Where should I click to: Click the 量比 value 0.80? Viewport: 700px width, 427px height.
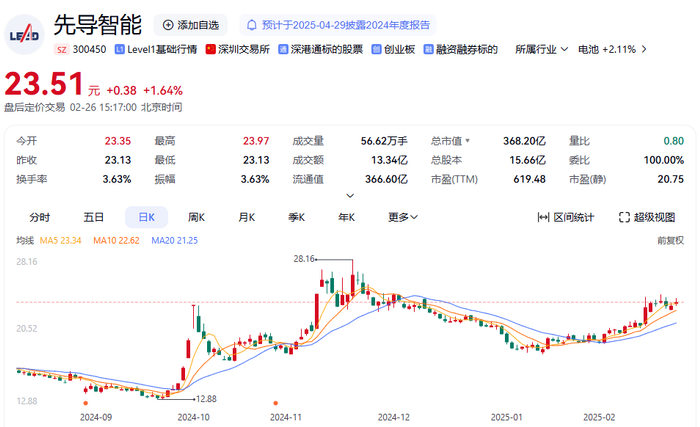pyautogui.click(x=674, y=141)
